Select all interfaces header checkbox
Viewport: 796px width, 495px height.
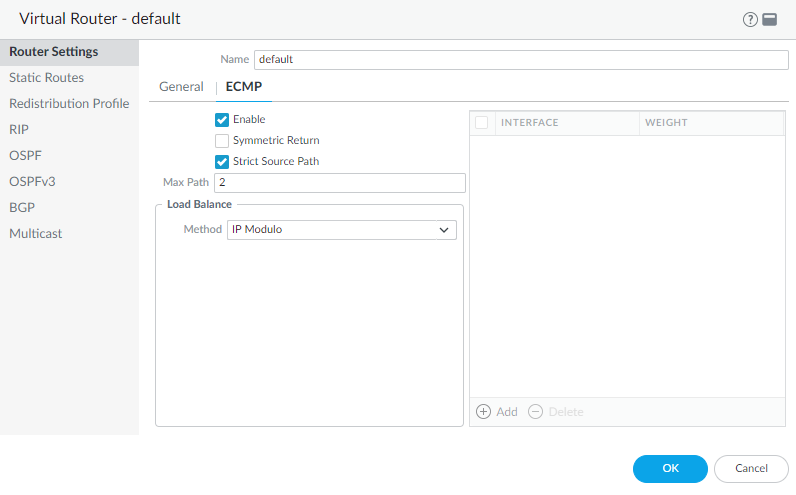[482, 122]
